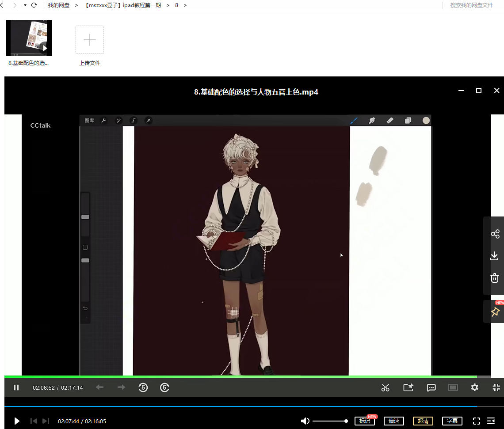Adjust the volume slider handle
Image resolution: width=504 pixels, height=429 pixels.
346,421
